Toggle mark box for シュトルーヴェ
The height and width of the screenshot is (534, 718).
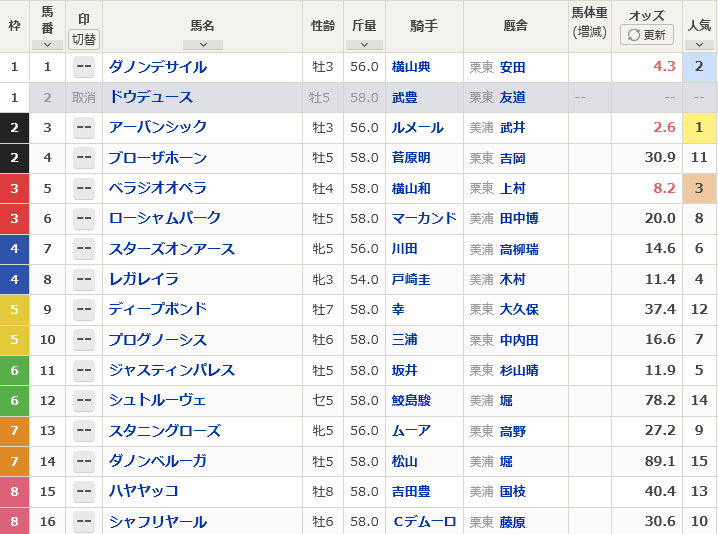click(84, 400)
